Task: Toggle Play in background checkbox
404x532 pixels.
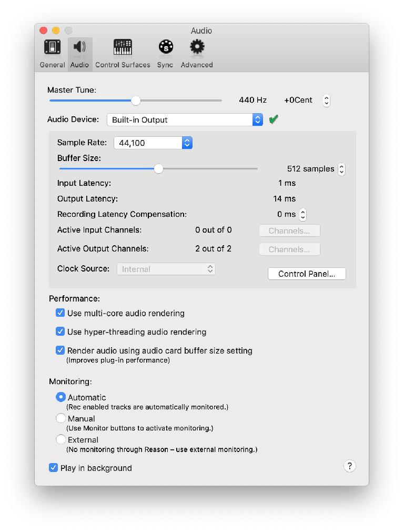Action: tap(53, 467)
